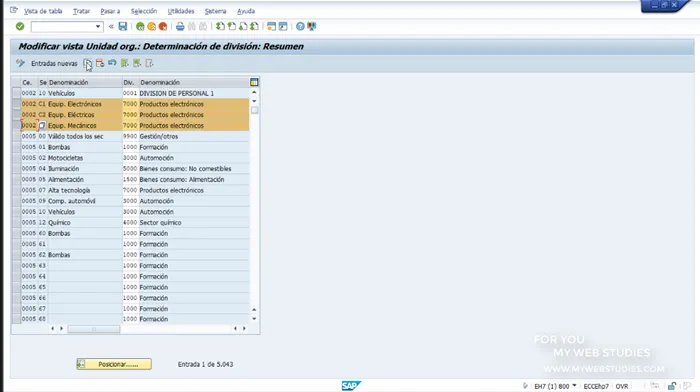Image resolution: width=700 pixels, height=392 pixels.
Task: Click the Next page icon
Action: pos(243,26)
